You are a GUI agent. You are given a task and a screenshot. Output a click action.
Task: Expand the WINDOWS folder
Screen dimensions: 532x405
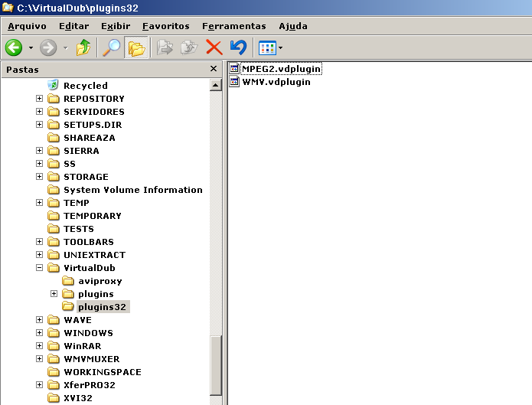click(x=39, y=333)
